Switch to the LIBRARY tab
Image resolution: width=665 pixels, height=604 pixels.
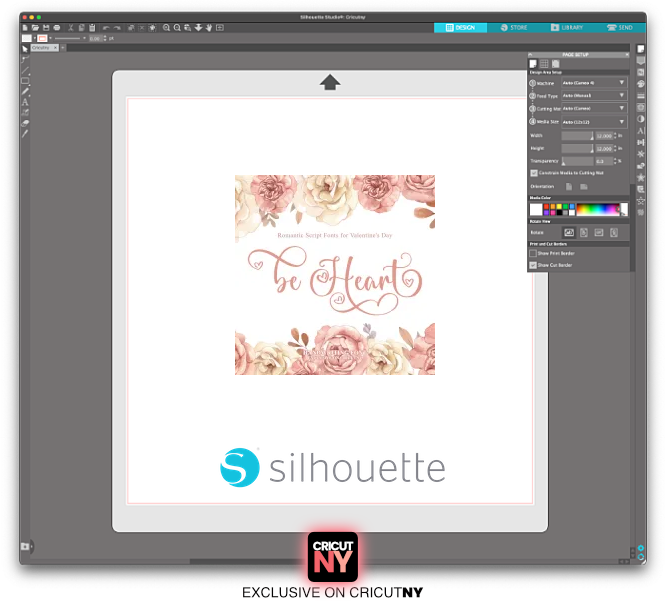567,28
